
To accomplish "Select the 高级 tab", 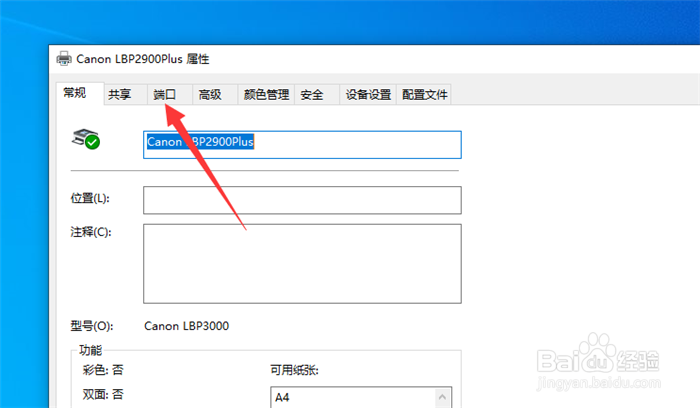I will (x=215, y=95).
